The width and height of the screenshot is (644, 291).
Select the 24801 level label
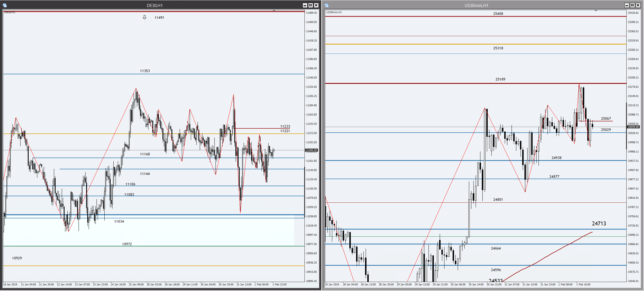498,200
